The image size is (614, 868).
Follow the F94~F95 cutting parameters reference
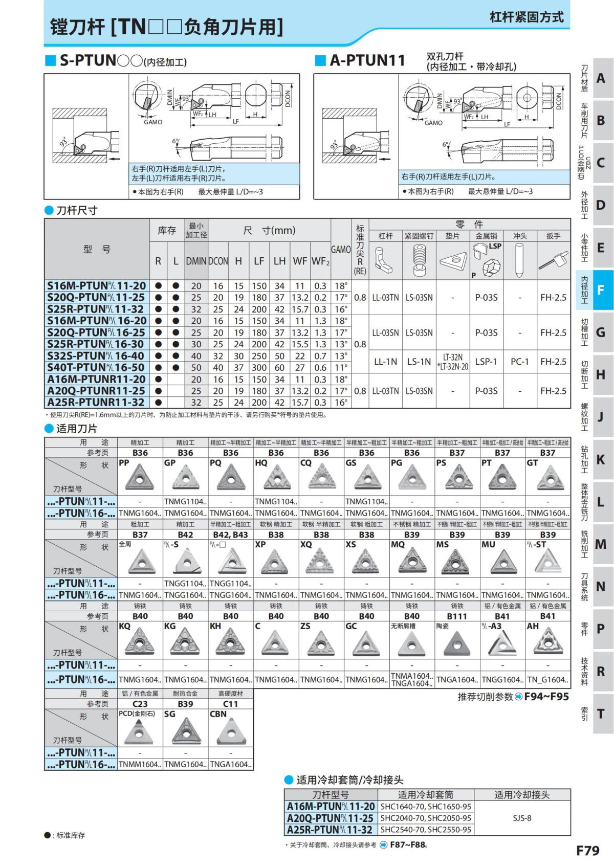point(546,696)
